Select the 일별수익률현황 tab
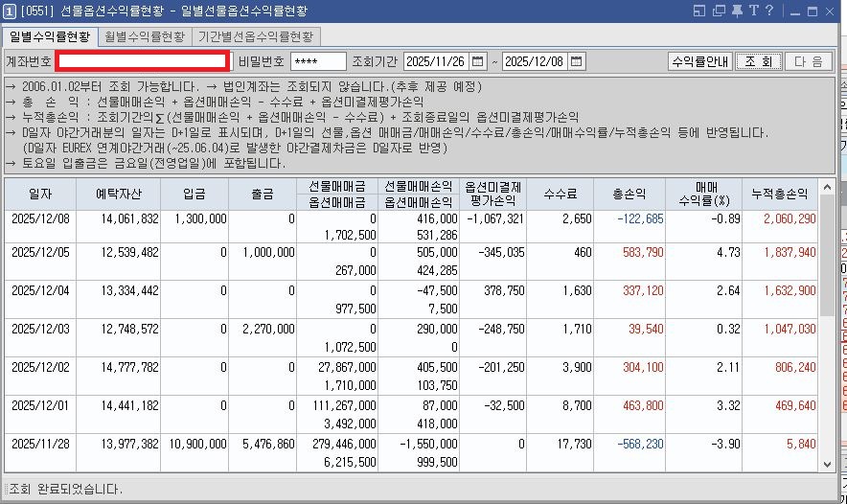This screenshot has height=504, width=847. point(50,36)
